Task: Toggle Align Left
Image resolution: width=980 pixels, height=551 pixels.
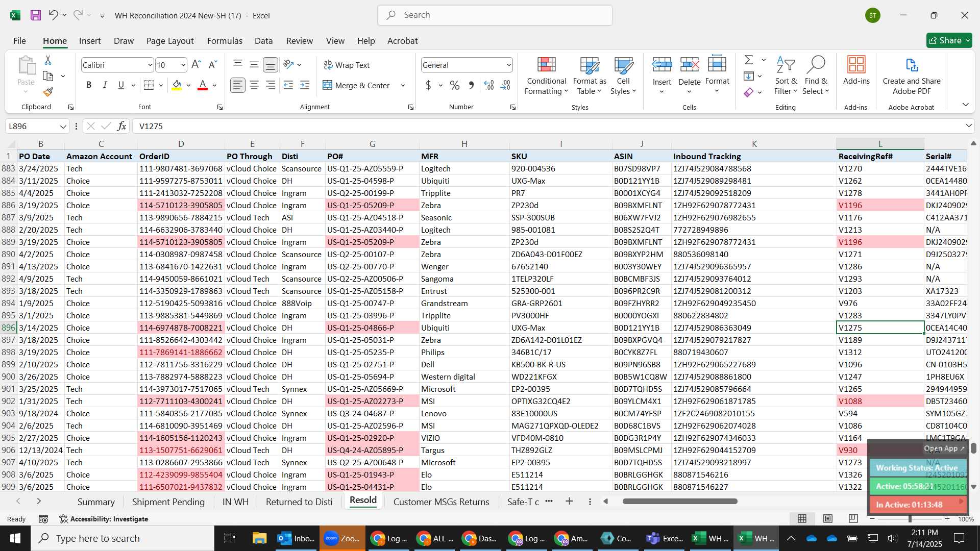Action: (237, 85)
